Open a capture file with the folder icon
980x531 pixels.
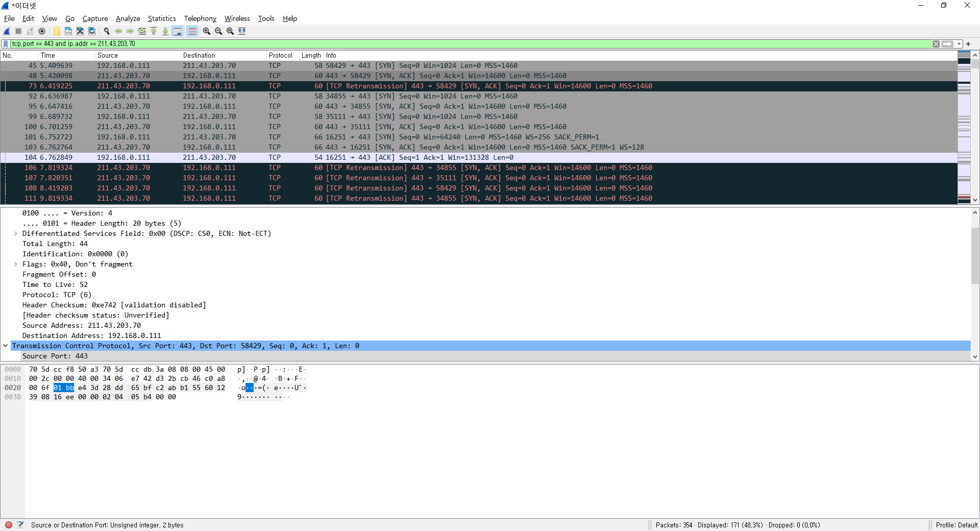57,31
